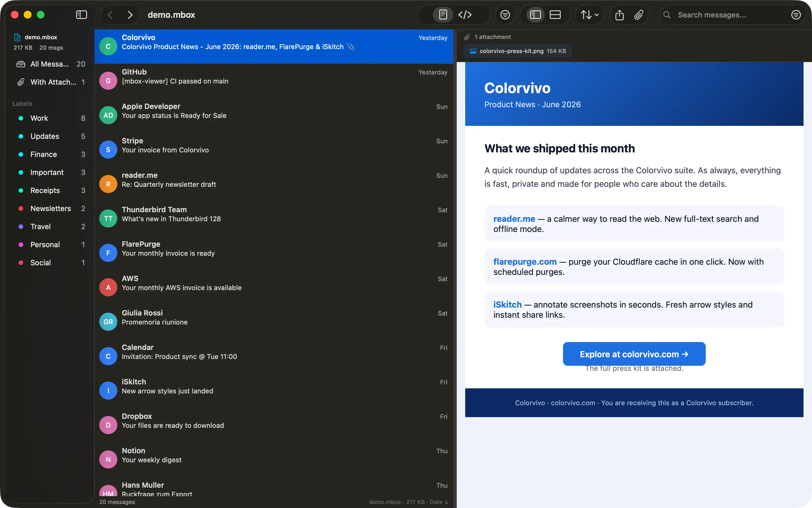Viewport: 812px width, 508px height.
Task: Click the reader.me orange R avatar
Action: click(x=108, y=184)
